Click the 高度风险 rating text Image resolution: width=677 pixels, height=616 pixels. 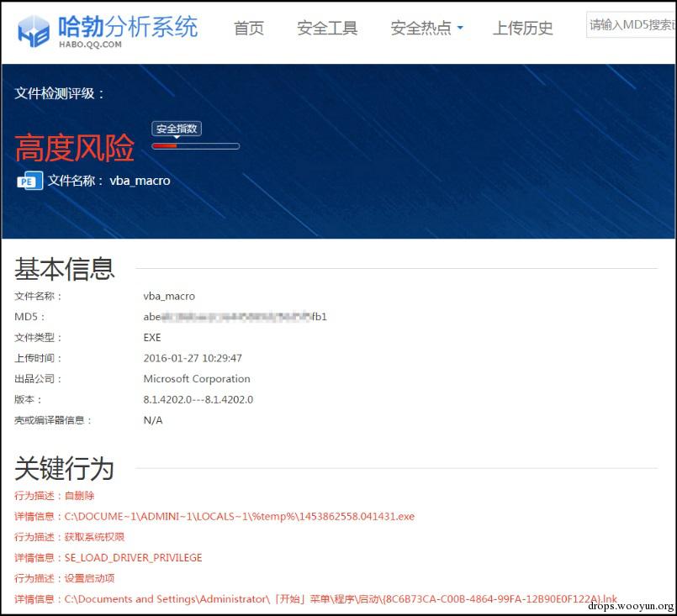click(74, 149)
